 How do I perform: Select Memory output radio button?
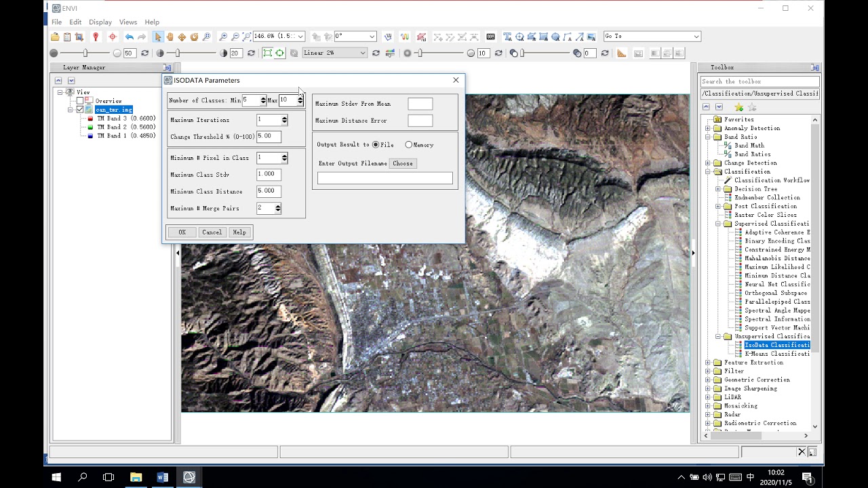coord(409,145)
